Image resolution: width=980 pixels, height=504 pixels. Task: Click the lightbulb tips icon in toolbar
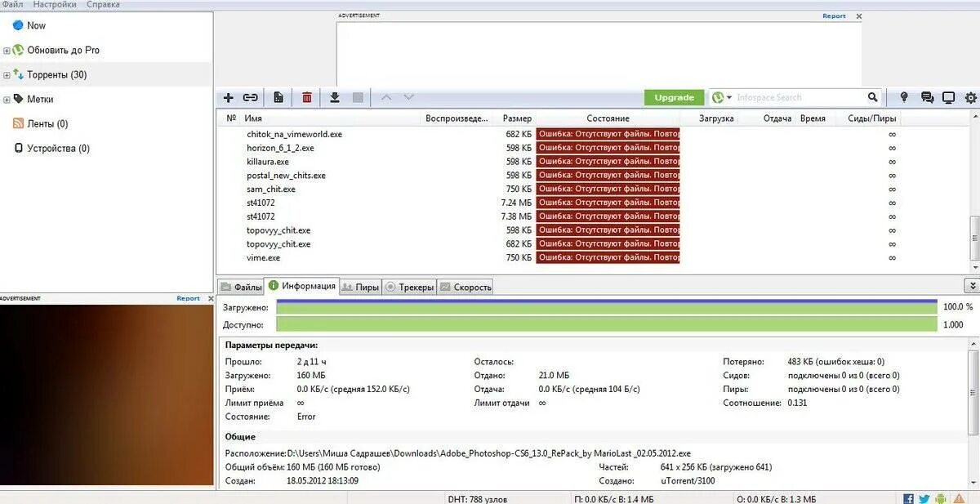[x=904, y=97]
